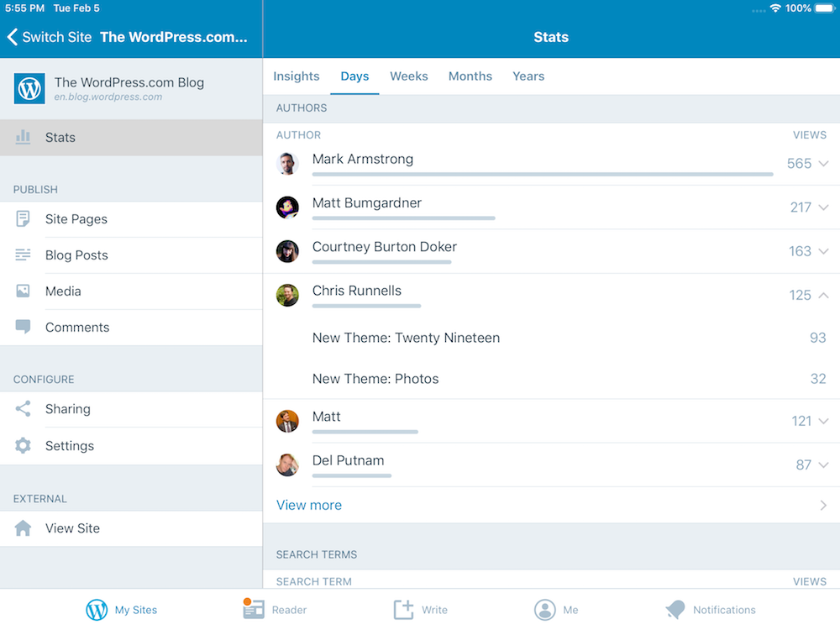Switch to the Months tab
The image size is (840, 630).
point(470,76)
